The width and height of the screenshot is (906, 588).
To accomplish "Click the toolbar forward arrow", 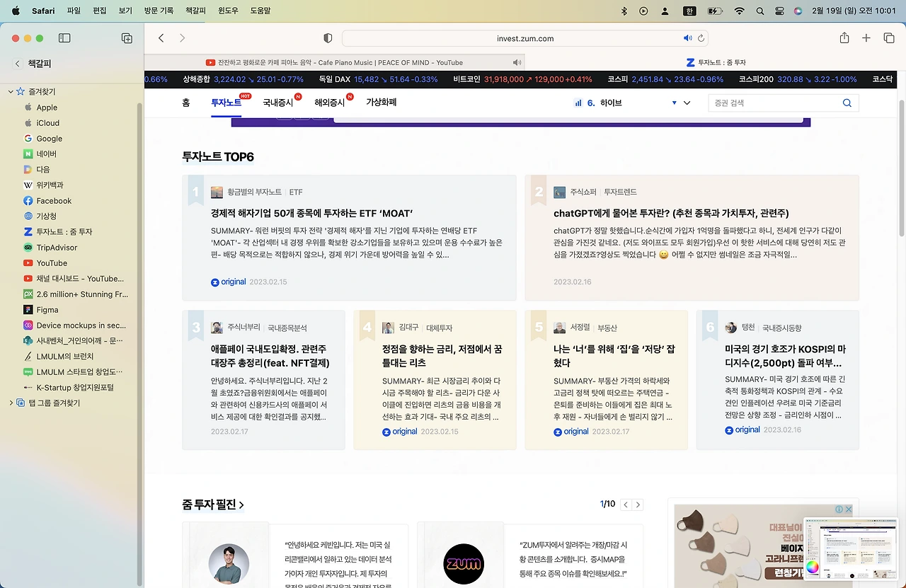I will pos(182,38).
